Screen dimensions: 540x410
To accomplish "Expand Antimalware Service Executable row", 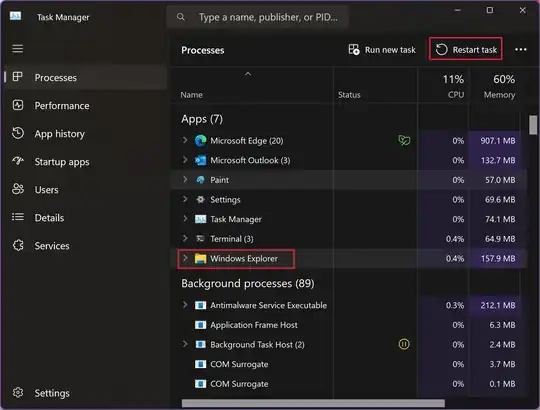I will tap(185, 305).
